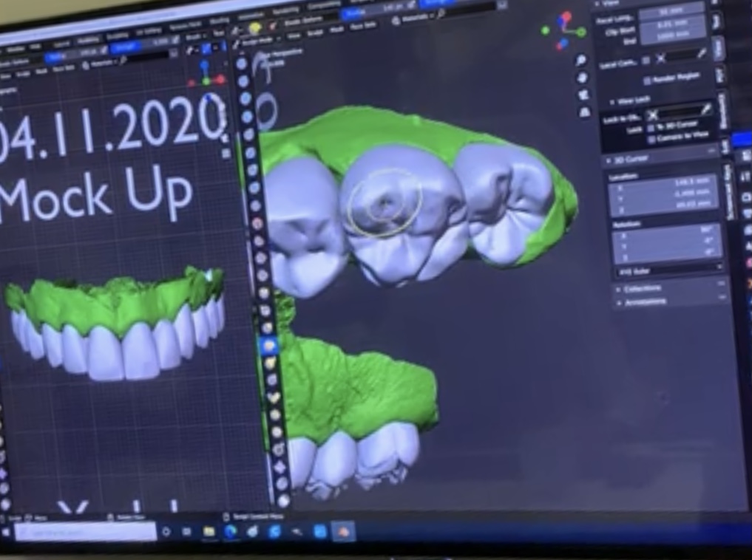The image size is (752, 560).
Task: Toggle pressure icon after left Radius slider
Action: (x=103, y=49)
